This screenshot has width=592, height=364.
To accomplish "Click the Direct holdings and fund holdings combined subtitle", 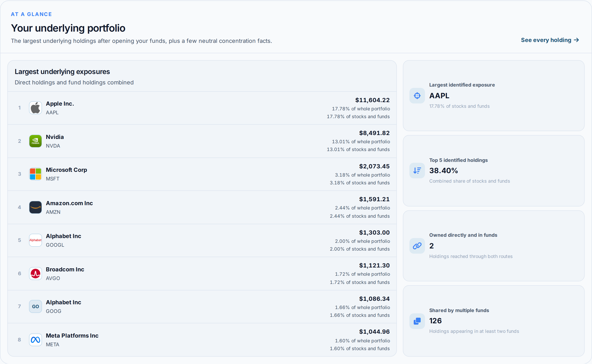I will point(74,83).
